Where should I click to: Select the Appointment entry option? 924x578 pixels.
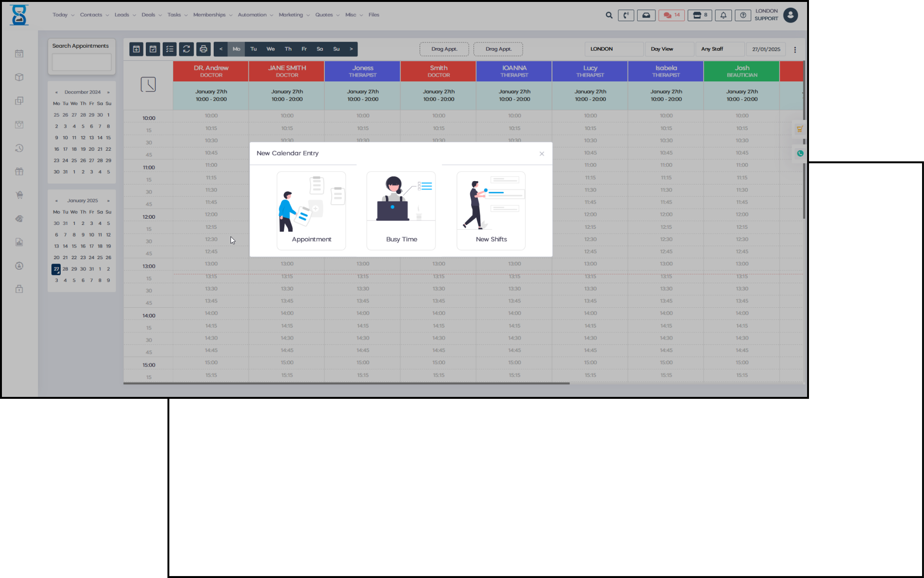point(311,210)
